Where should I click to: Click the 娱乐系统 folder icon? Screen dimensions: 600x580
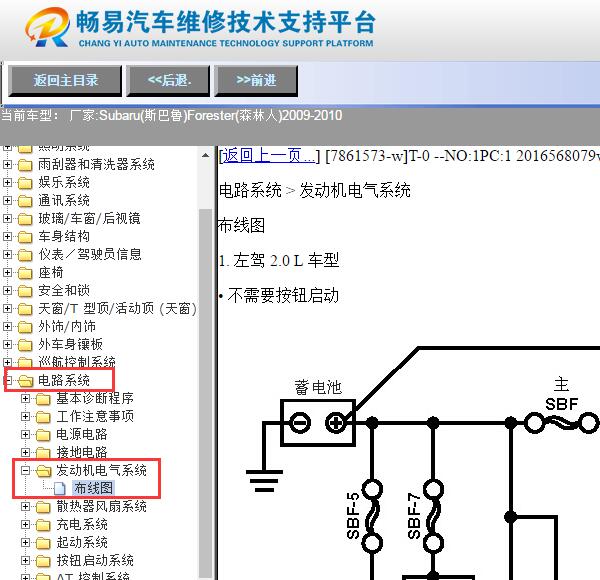(x=25, y=183)
